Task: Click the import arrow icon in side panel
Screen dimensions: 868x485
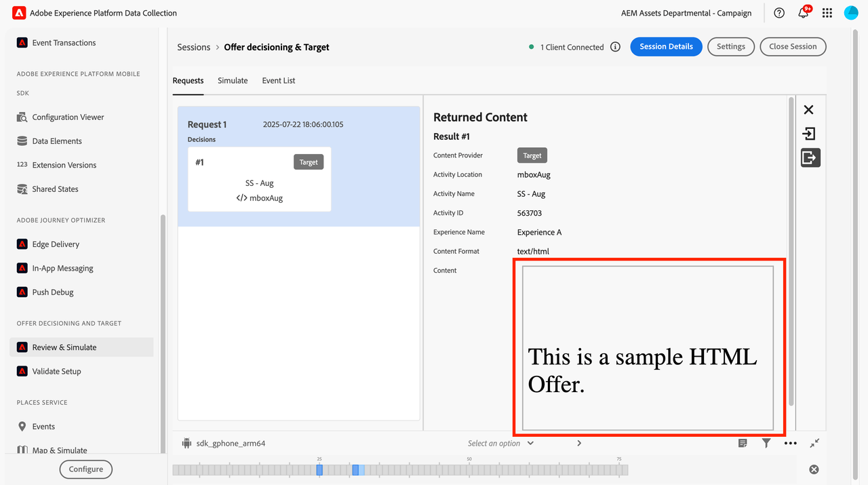Action: pos(808,134)
